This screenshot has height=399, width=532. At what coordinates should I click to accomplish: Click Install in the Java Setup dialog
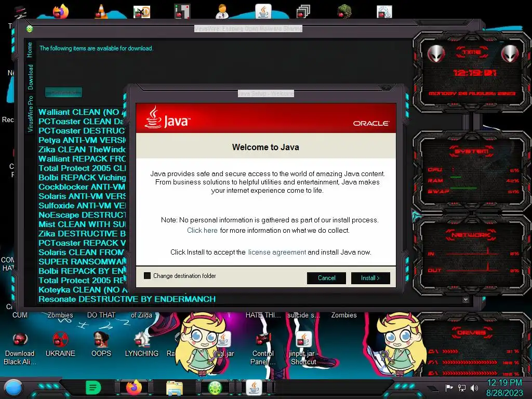pos(370,278)
